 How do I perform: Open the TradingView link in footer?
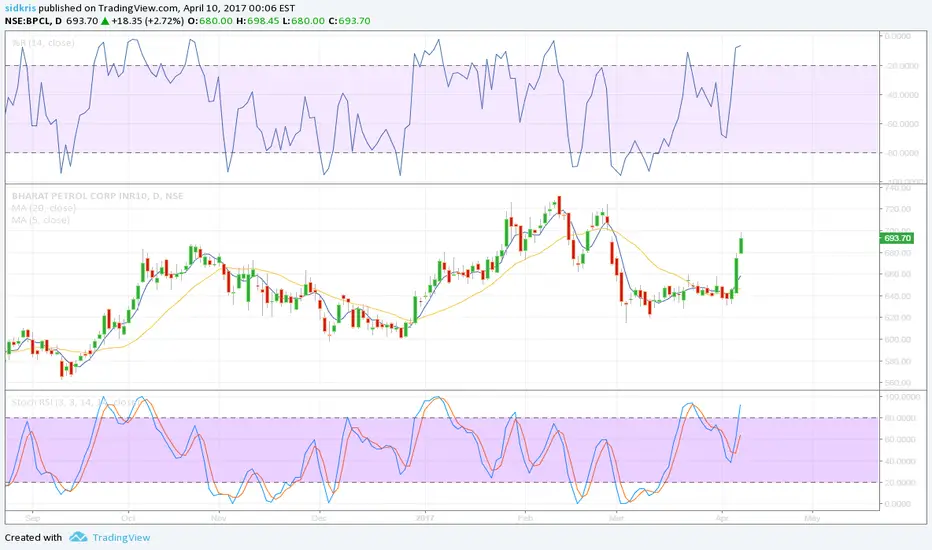click(121, 538)
